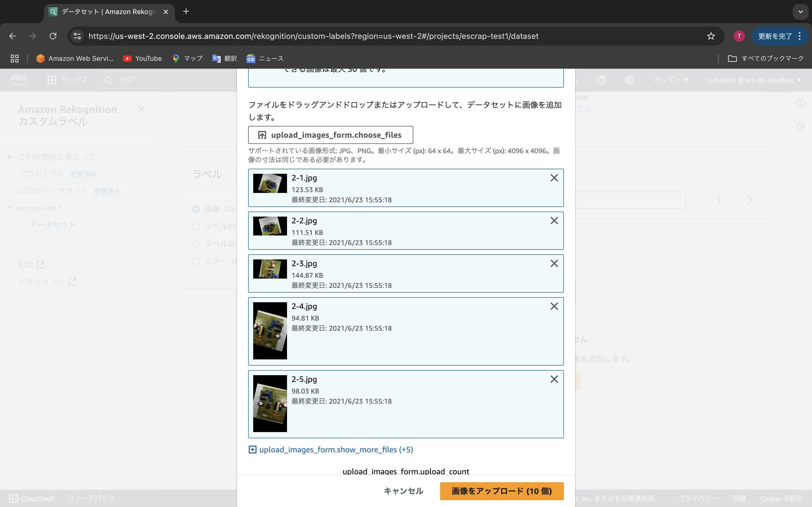The image size is (812, 507).
Task: Open the AWS services grid menu
Action: (x=52, y=80)
